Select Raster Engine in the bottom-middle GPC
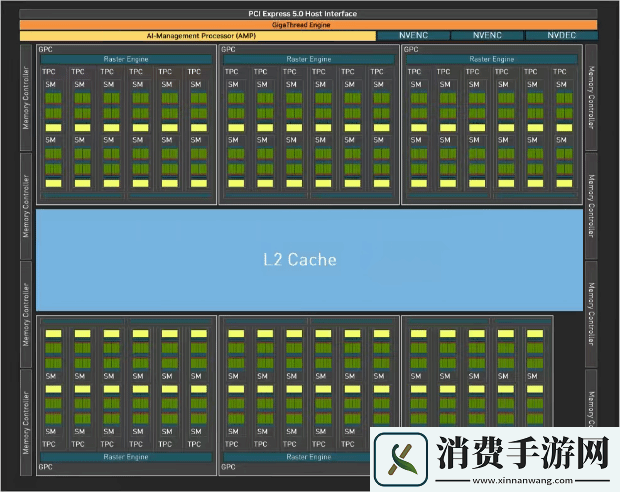The image size is (620, 492). [308, 457]
